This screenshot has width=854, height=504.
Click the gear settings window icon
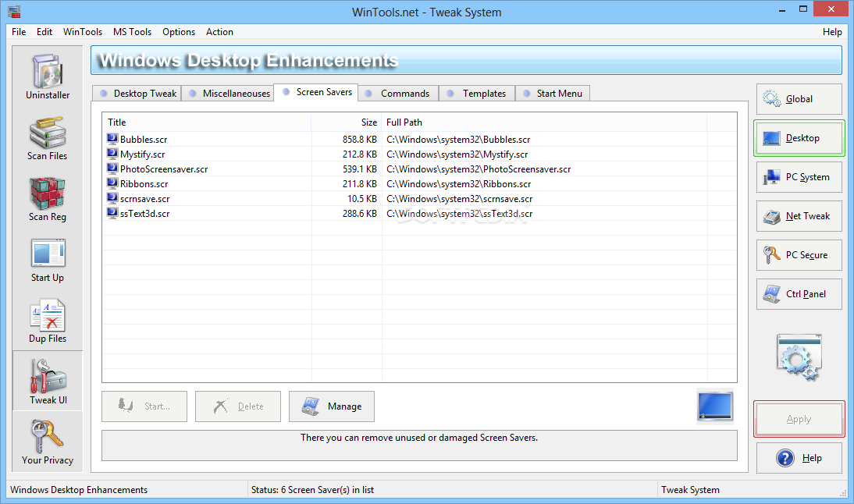[799, 357]
